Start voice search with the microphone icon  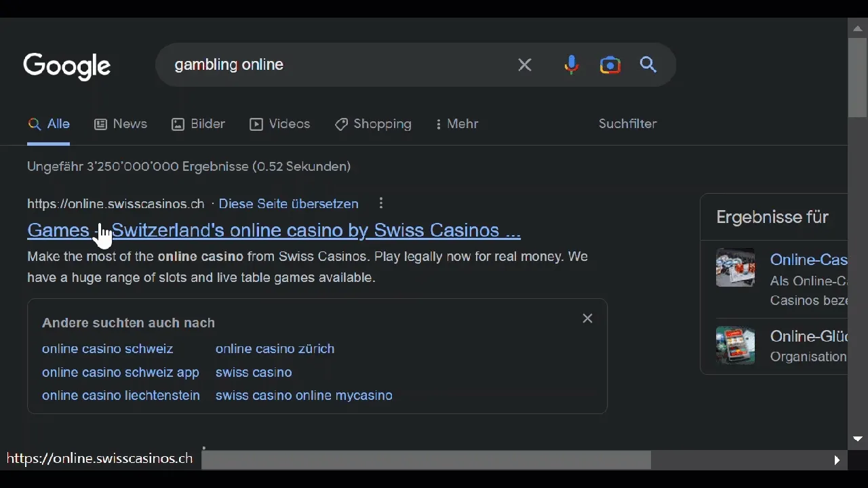(x=572, y=65)
